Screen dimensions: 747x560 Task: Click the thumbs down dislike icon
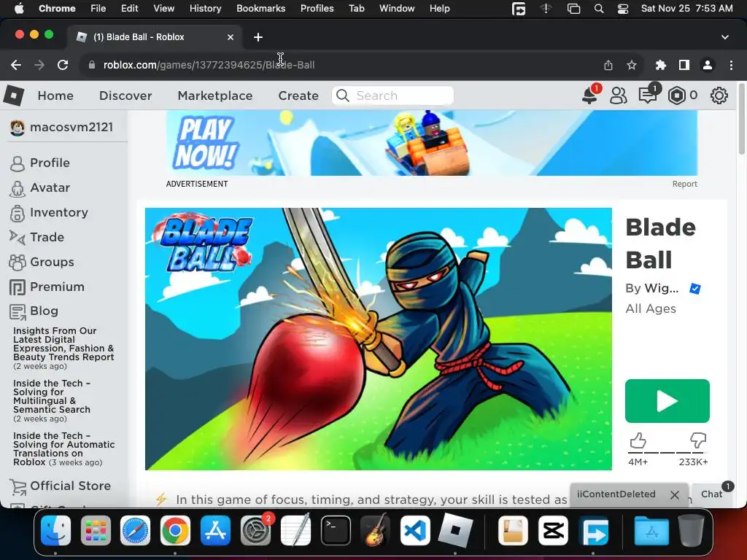[x=697, y=440]
